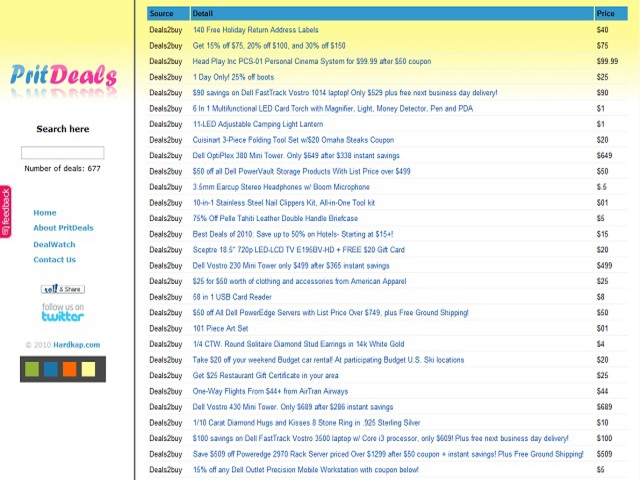Viewport: 640px width, 480px height.
Task: Open Best Deals of 2010 Hotels link
Action: [x=293, y=234]
